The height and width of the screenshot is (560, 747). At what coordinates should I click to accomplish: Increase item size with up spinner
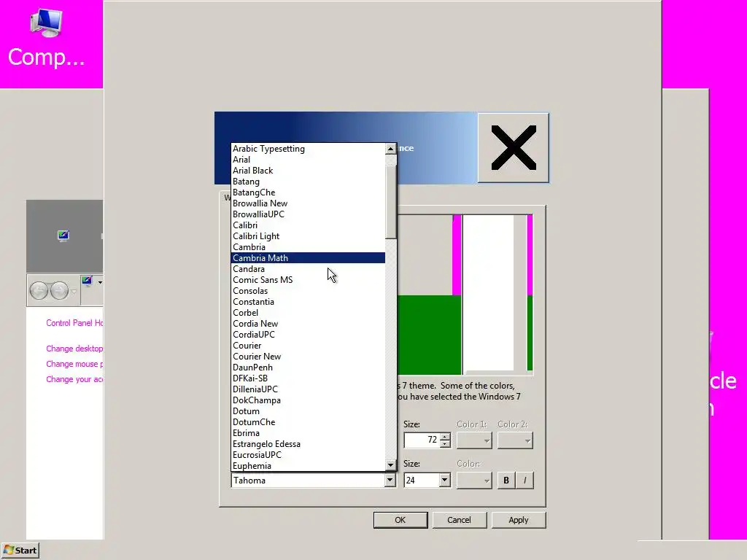point(445,436)
